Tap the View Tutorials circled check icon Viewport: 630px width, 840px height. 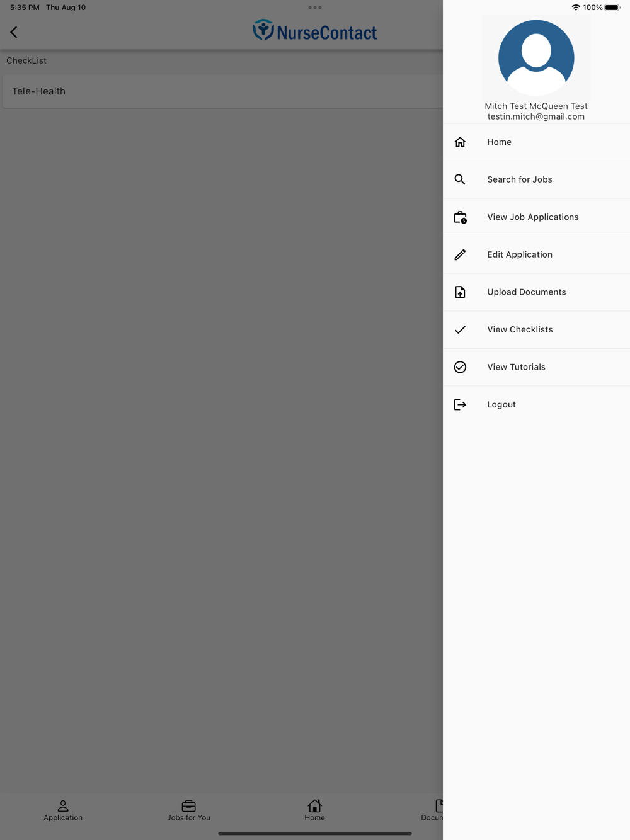tap(460, 367)
